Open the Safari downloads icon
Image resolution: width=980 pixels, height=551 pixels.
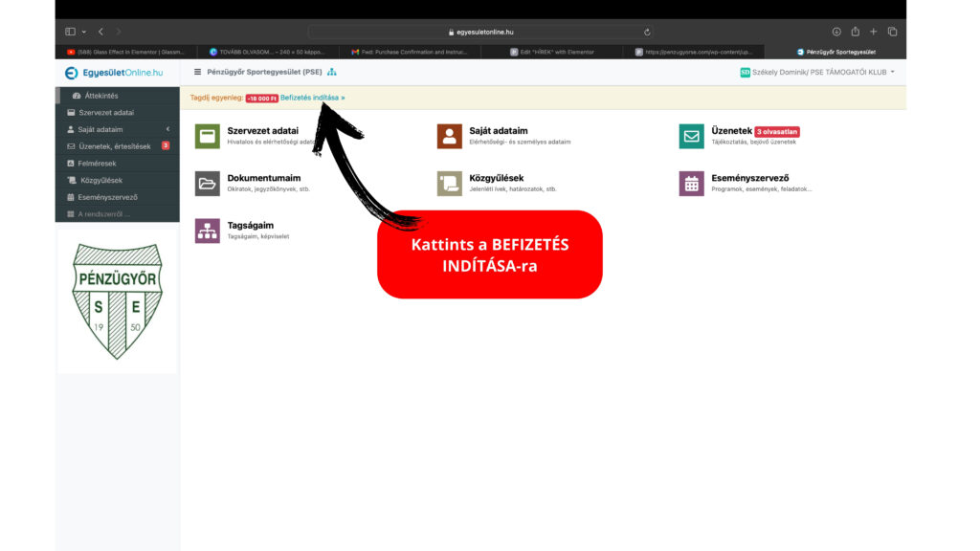836,32
